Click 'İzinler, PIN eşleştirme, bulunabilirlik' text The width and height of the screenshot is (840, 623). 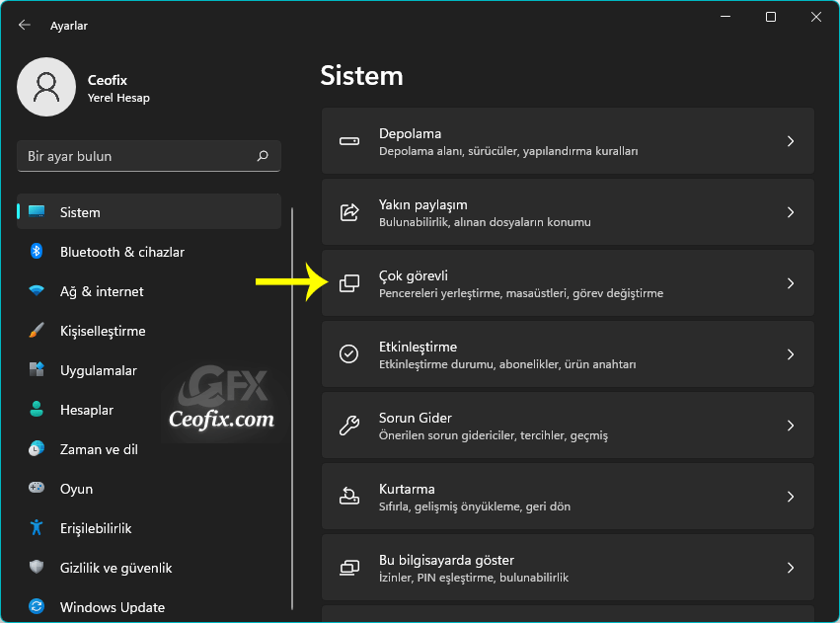pyautogui.click(x=474, y=578)
